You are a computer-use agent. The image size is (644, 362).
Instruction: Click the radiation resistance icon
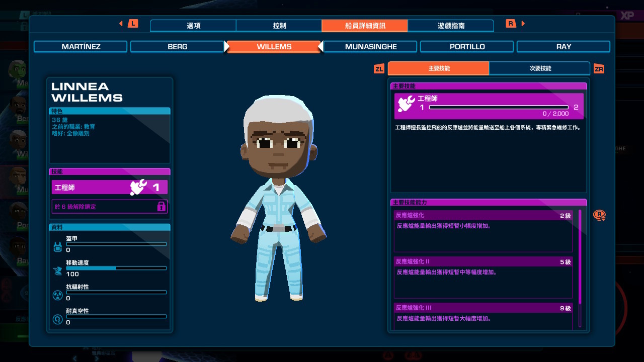point(57,295)
